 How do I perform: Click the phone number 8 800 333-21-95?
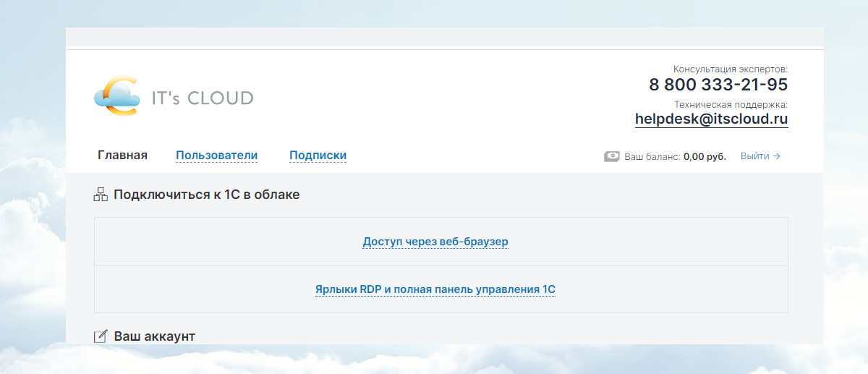[718, 85]
